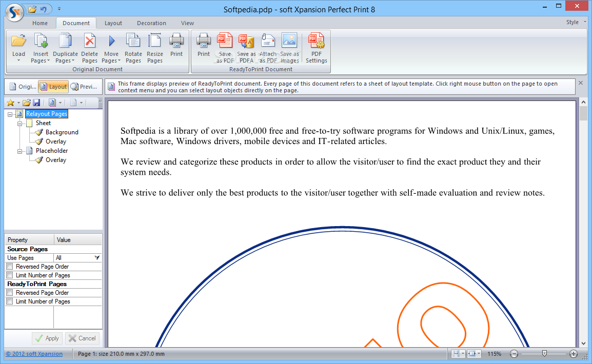Click the undo arrow in quick access toolbar

[x=44, y=9]
